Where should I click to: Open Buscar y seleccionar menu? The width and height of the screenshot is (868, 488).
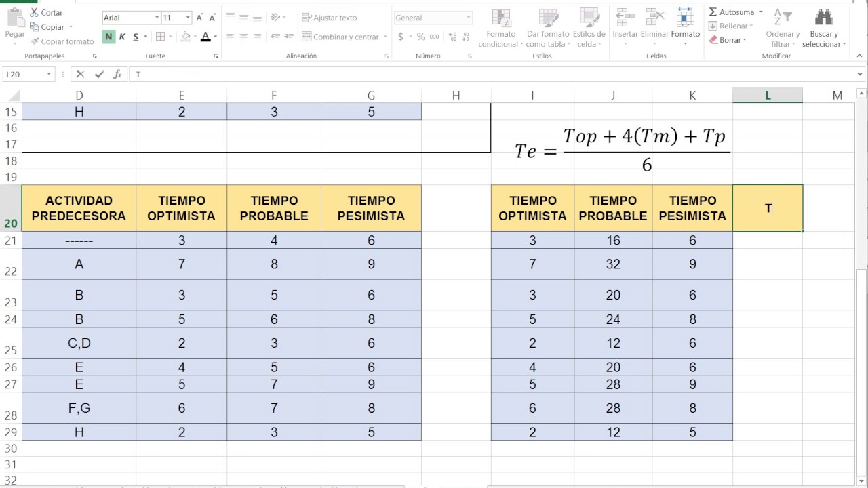(824, 28)
